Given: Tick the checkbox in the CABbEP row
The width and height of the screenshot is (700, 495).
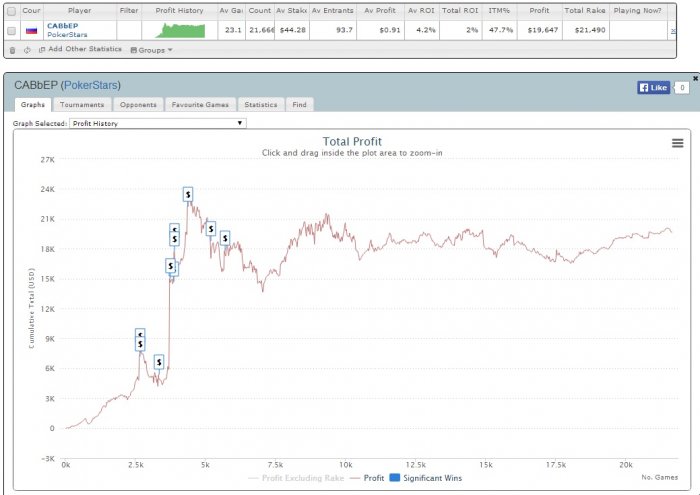Looking at the screenshot, I should [x=12, y=31].
